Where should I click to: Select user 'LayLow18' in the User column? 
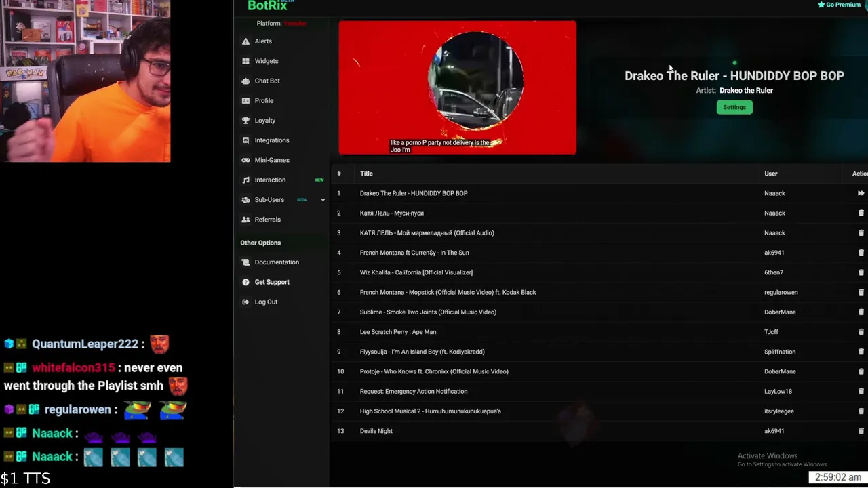point(778,391)
